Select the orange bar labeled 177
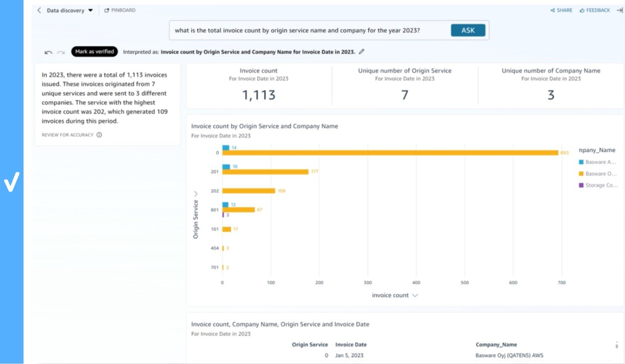 (x=265, y=172)
